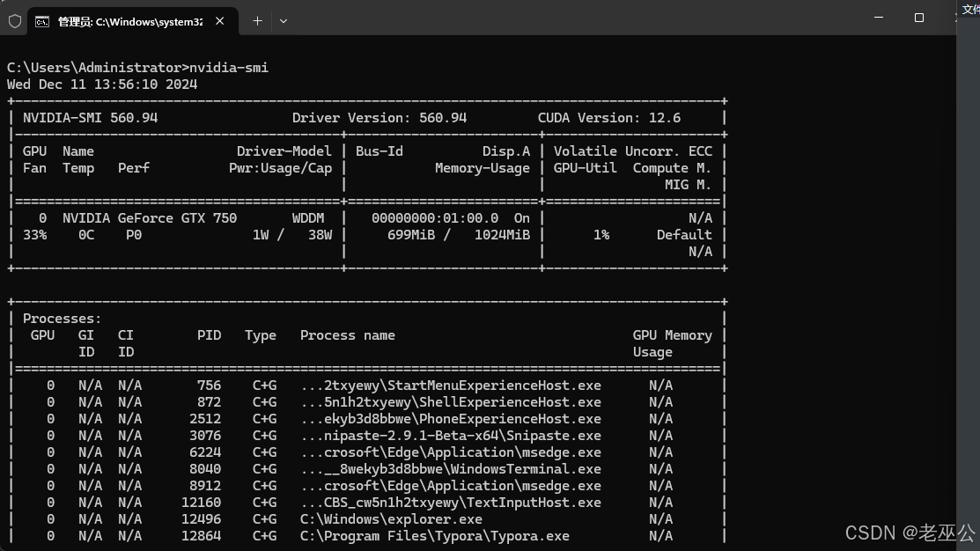Image resolution: width=980 pixels, height=551 pixels.
Task: Click the NVIDIA-SMI 560.94 text
Action: click(90, 117)
